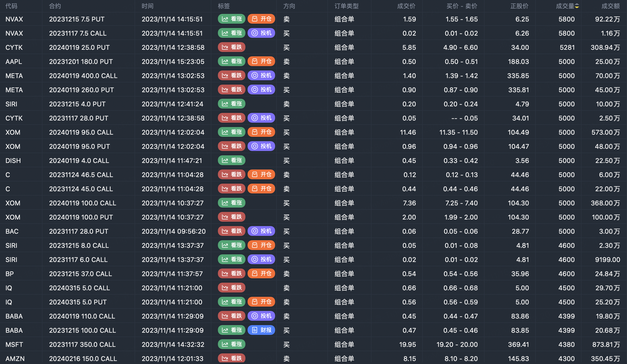Click the 财报 tag on BABA 100.0 CALL row

[261, 330]
